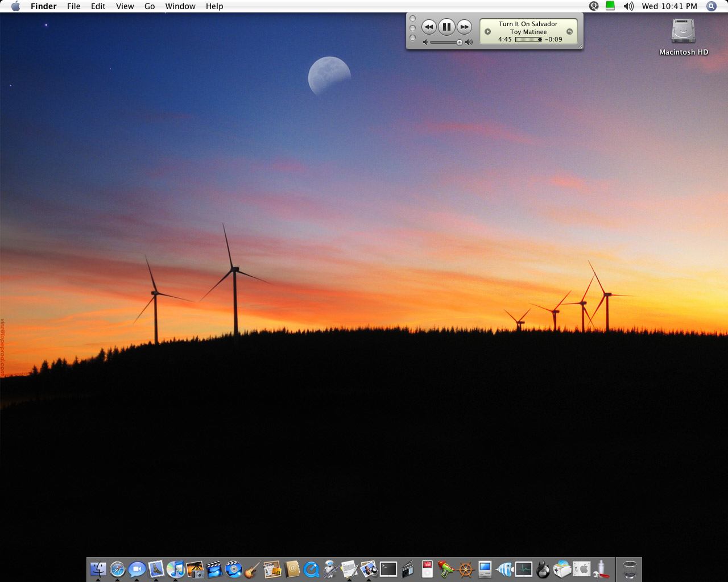Open the Go menu

150,6
